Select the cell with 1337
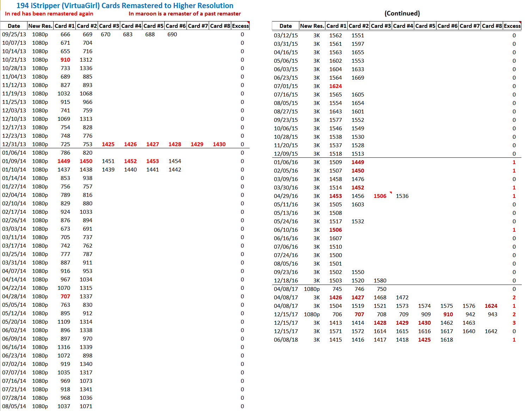The height and width of the screenshot is (411, 532). 86,297
